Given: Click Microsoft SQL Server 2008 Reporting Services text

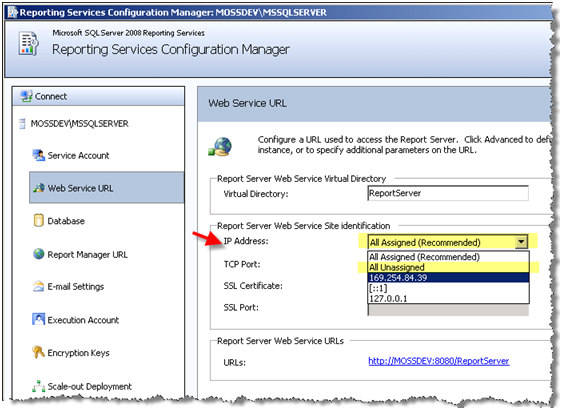Looking at the screenshot, I should coord(128,33).
